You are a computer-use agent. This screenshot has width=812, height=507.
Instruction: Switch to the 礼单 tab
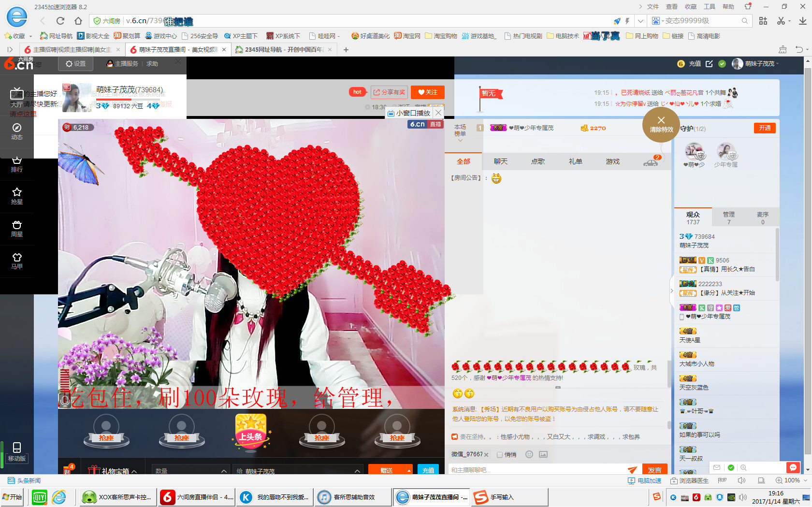click(575, 161)
